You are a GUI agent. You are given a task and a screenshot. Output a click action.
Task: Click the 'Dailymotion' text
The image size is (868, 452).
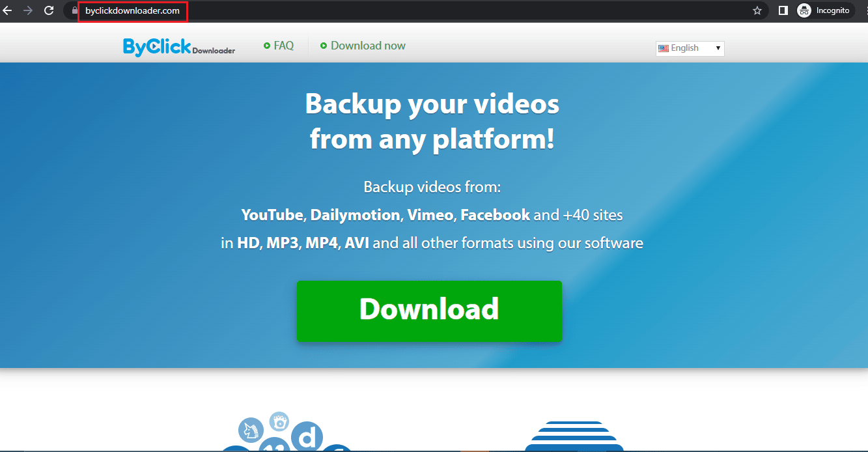coord(356,215)
